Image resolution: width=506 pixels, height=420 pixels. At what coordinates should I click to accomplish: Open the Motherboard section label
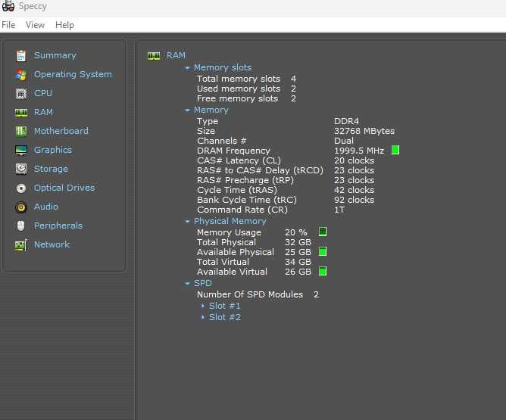(61, 131)
